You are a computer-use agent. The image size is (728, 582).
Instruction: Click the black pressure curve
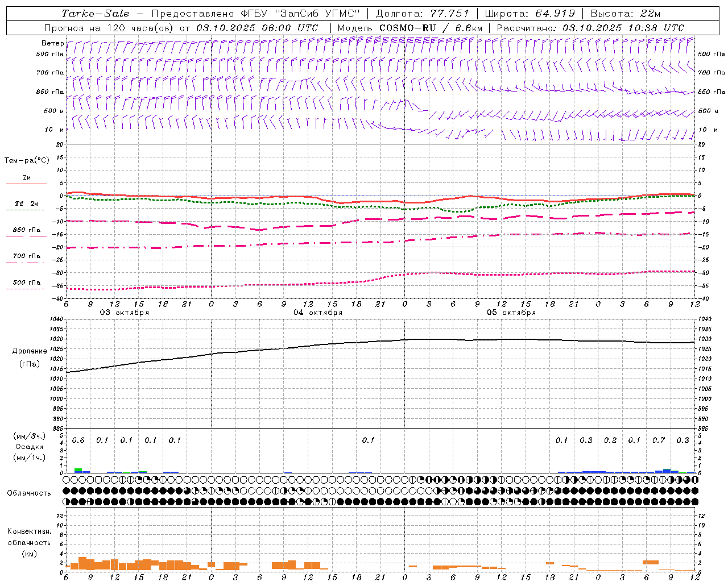click(x=380, y=342)
